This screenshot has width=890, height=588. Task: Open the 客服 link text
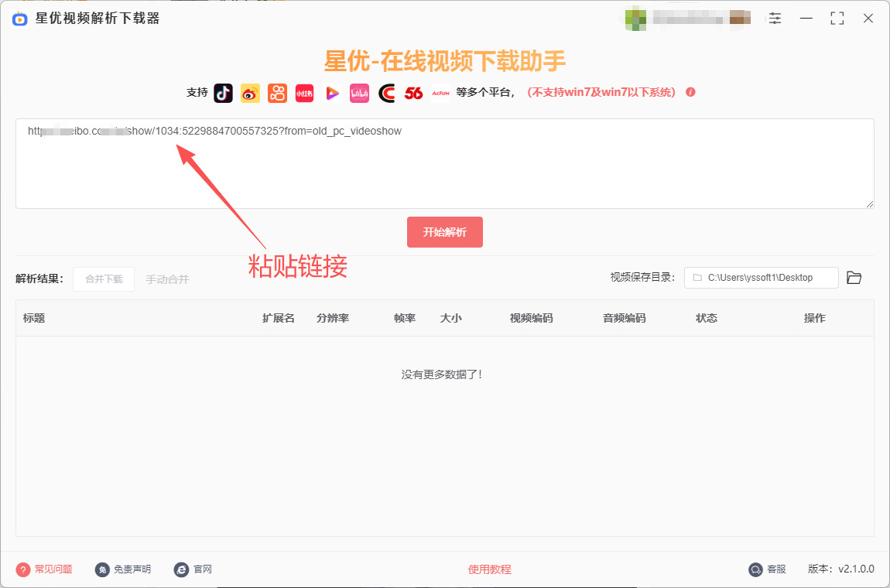[776, 569]
